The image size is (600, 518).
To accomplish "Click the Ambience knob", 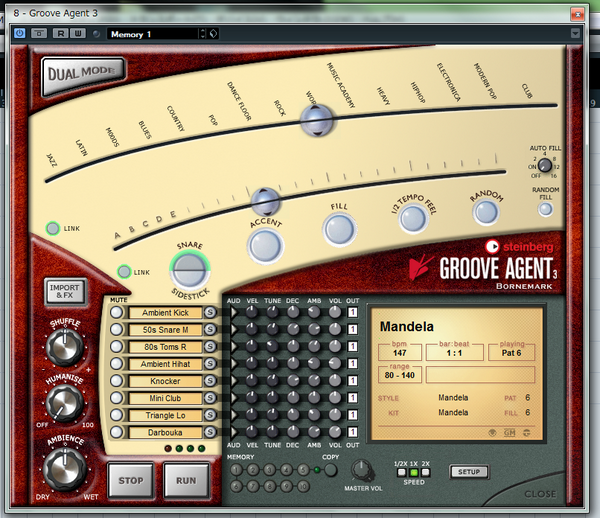I will click(65, 469).
